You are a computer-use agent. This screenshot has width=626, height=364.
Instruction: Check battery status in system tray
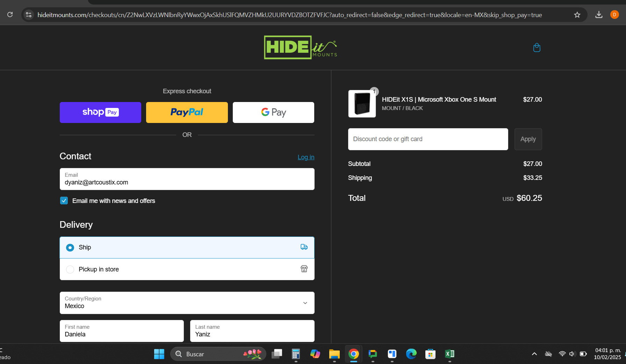point(583,354)
